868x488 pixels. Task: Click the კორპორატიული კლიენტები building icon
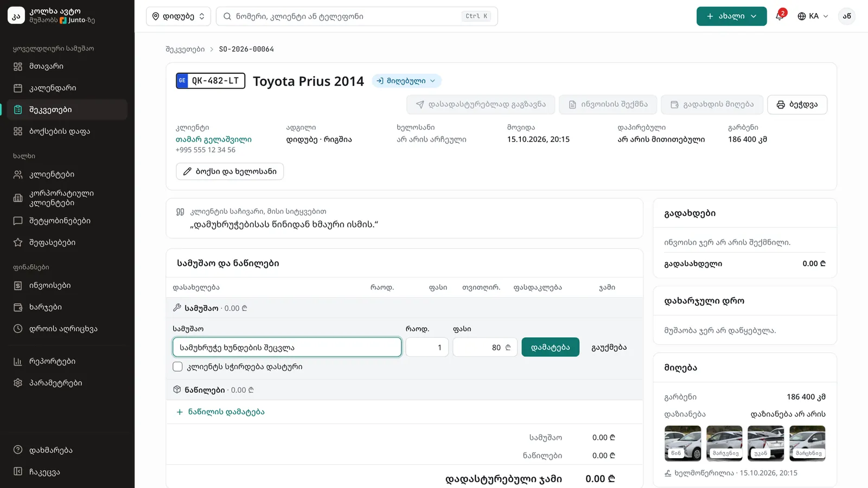click(x=18, y=198)
